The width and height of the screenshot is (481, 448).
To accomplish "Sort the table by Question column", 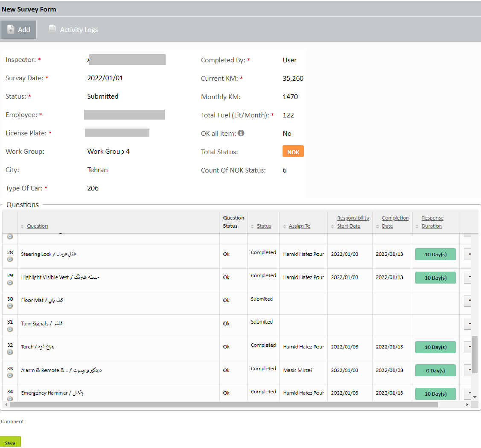I will click(x=37, y=226).
